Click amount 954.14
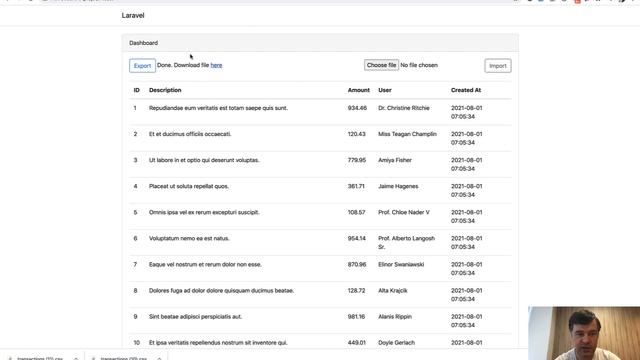640x360 pixels. point(357,239)
